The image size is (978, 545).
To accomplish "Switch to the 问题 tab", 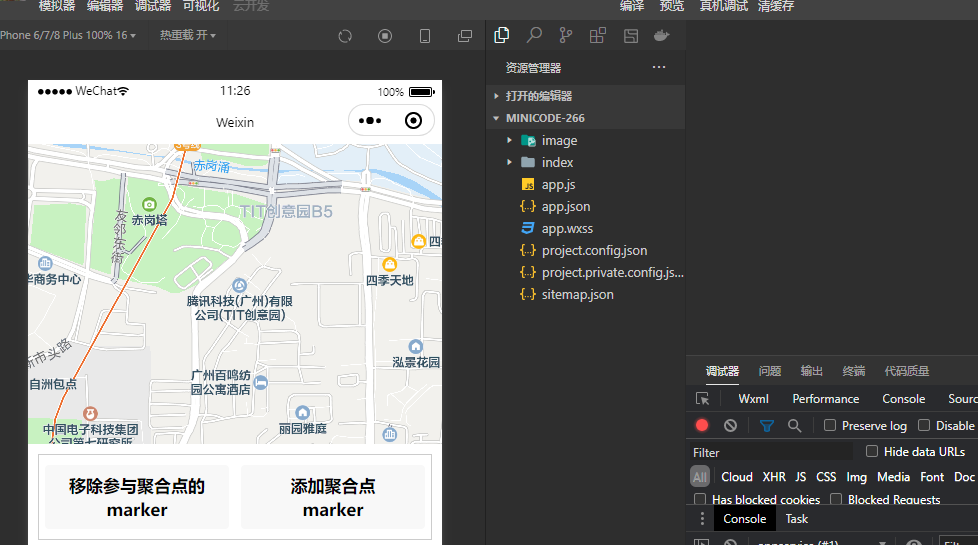I will (x=770, y=371).
